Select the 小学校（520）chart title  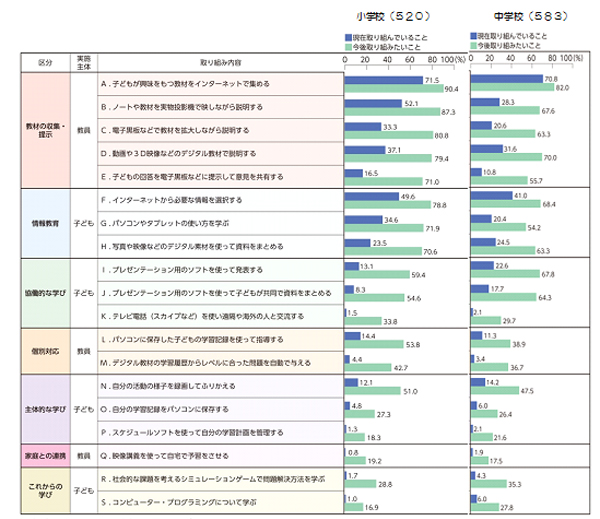click(x=398, y=17)
